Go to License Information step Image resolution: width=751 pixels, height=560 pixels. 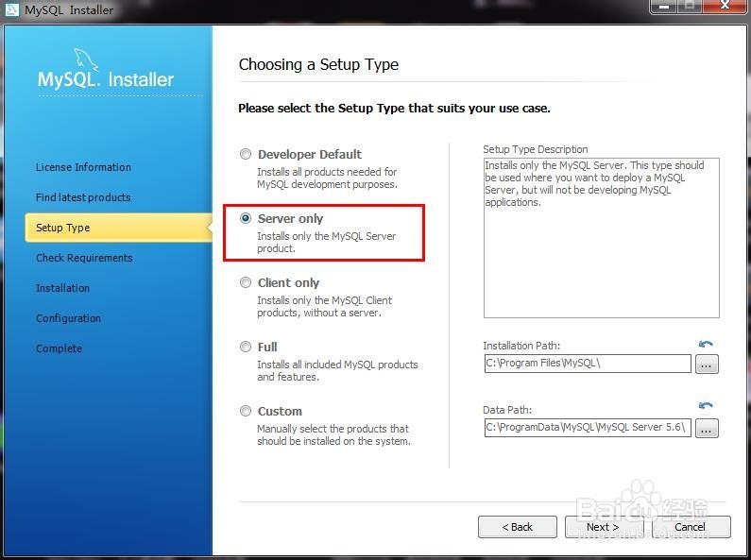coord(83,167)
